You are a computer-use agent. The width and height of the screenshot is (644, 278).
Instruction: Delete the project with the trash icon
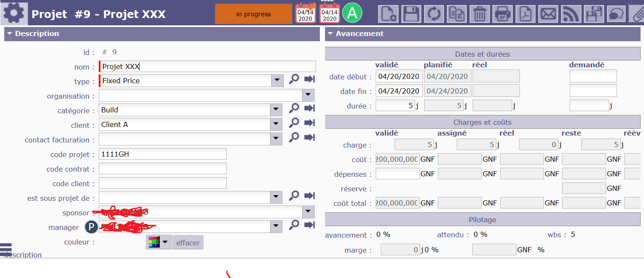coord(479,14)
